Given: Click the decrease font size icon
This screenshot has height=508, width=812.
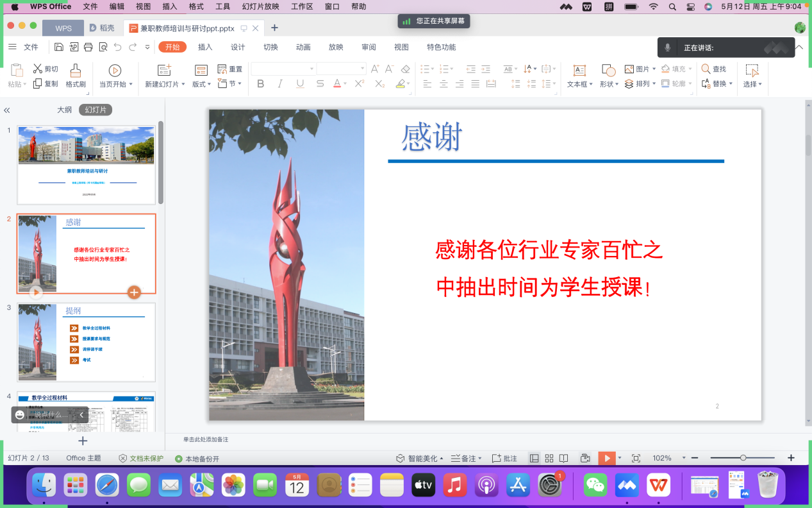Looking at the screenshot, I should [390, 69].
